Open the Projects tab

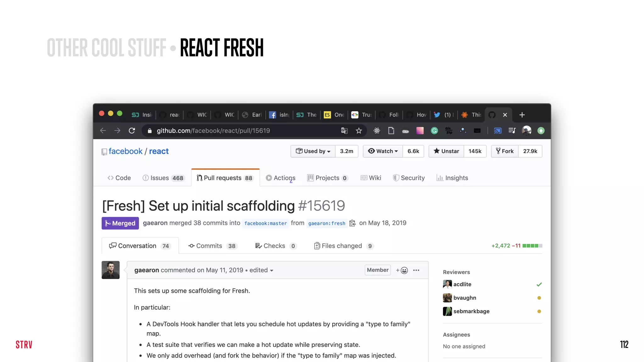pyautogui.click(x=328, y=178)
